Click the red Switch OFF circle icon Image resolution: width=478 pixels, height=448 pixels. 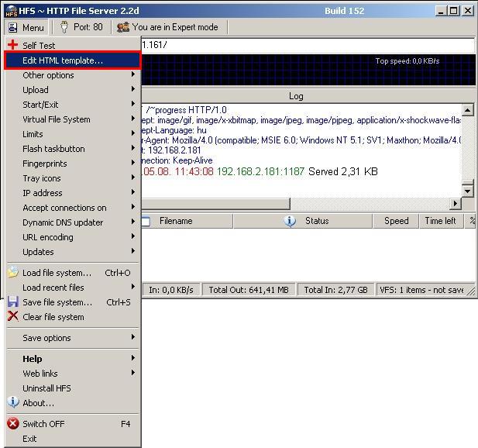(13, 424)
